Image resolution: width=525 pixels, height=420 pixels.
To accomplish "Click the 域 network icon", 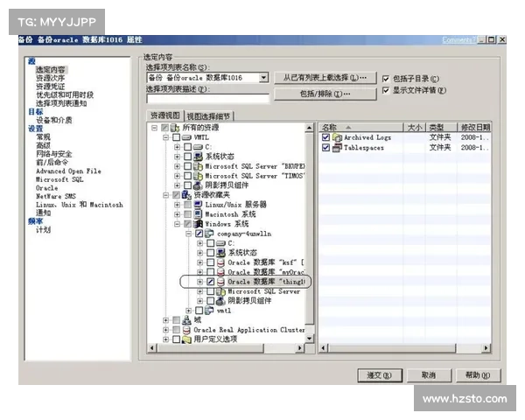I will 186,320.
